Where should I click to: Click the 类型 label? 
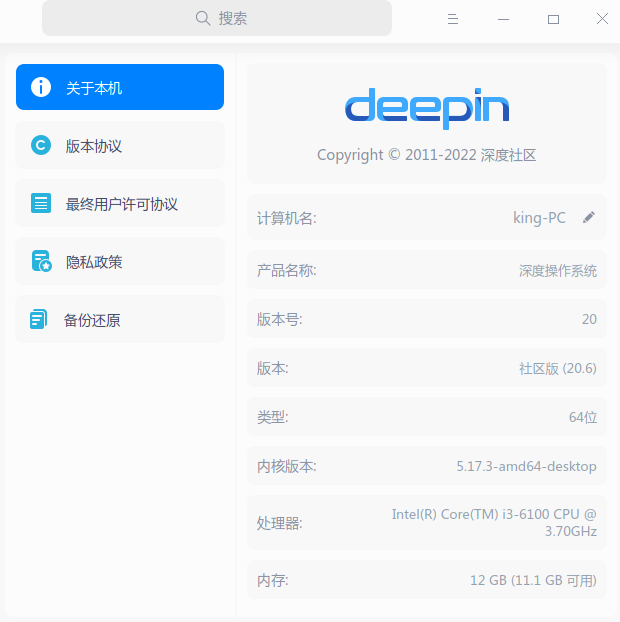[x=273, y=417]
